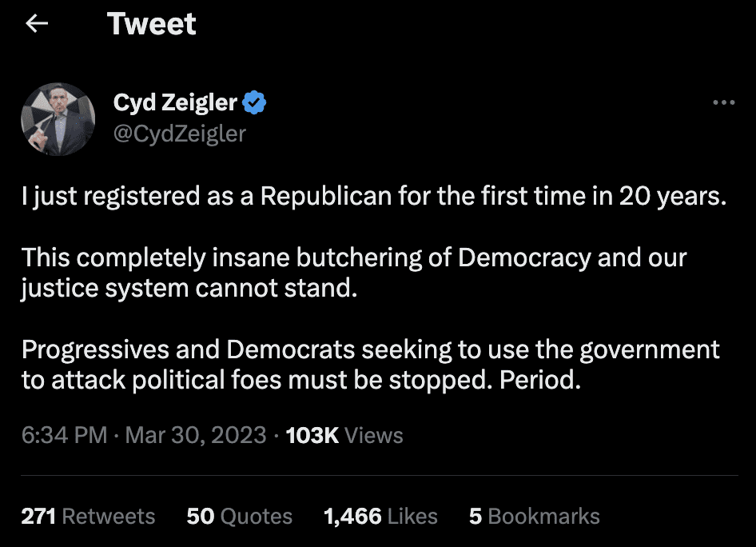Open the 103K Views analytics
This screenshot has width=756, height=547.
coord(344,435)
